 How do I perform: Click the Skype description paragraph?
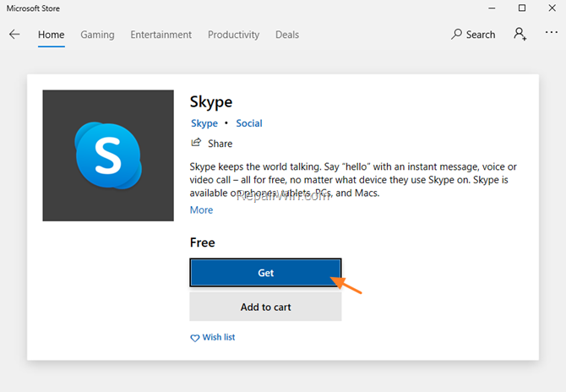pyautogui.click(x=353, y=180)
